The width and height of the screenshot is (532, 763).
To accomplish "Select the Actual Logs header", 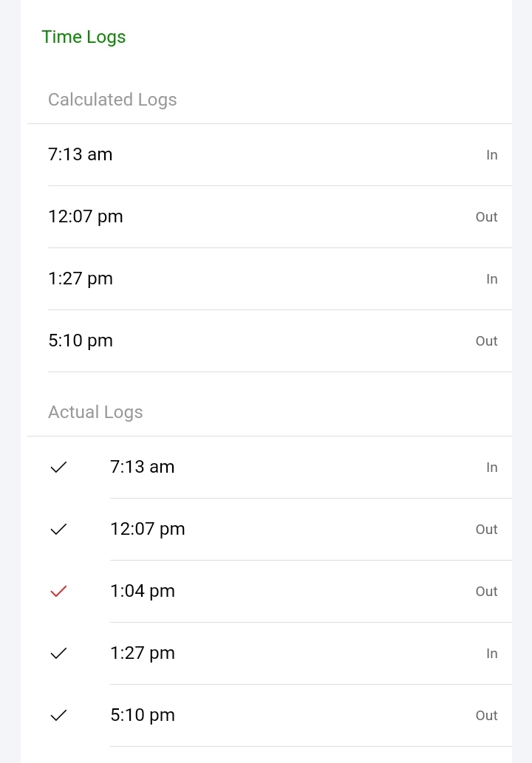I will (95, 412).
